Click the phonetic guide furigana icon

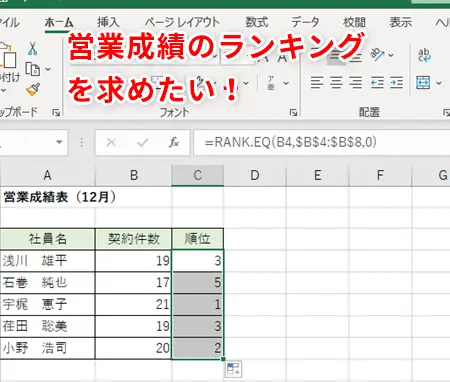coord(271,83)
